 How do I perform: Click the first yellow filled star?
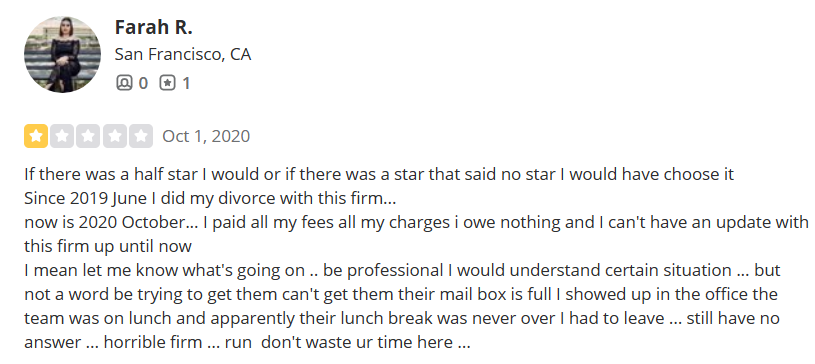click(36, 136)
